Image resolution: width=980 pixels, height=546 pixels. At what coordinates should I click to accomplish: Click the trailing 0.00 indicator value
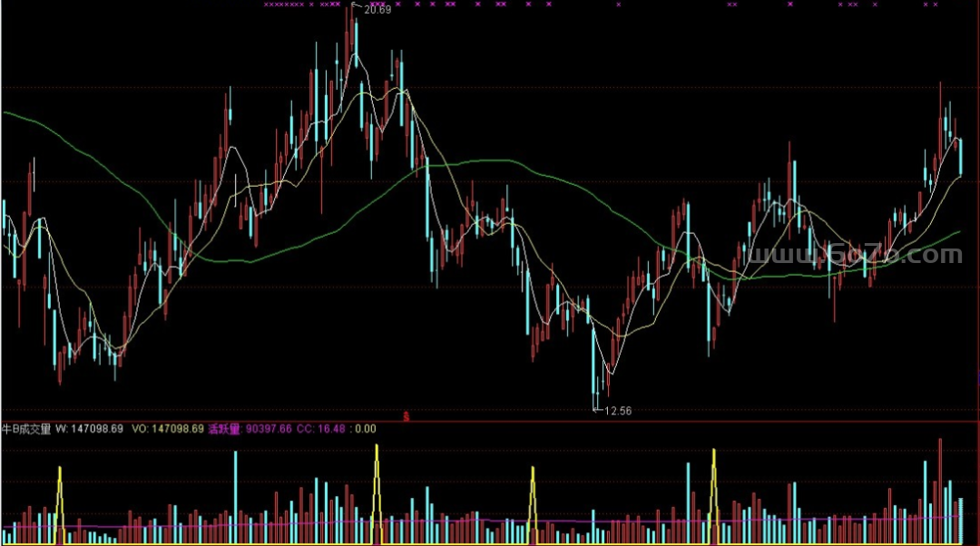(366, 429)
